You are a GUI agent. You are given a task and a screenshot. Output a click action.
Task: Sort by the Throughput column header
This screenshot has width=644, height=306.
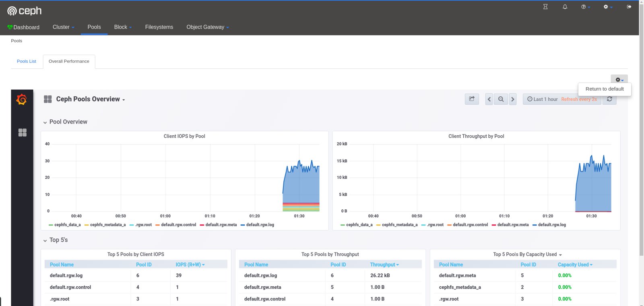(384, 265)
